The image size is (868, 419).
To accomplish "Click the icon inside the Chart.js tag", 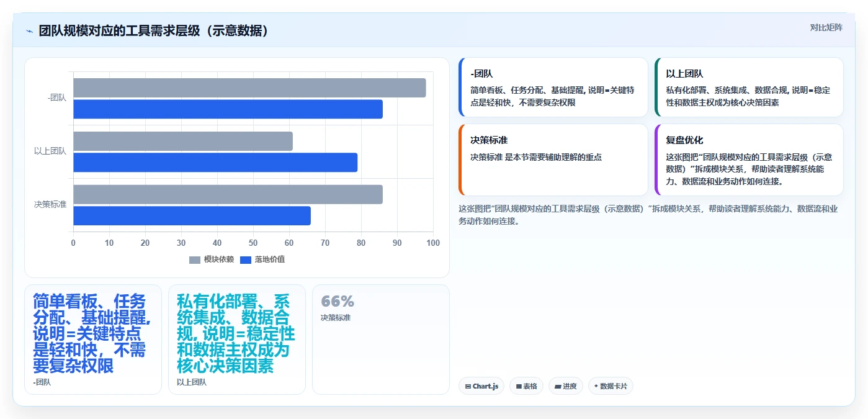I will [468, 387].
